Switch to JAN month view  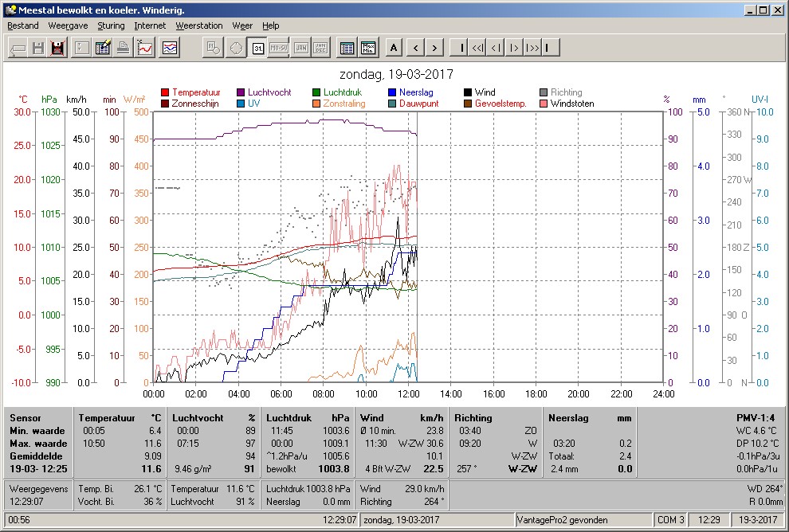301,48
